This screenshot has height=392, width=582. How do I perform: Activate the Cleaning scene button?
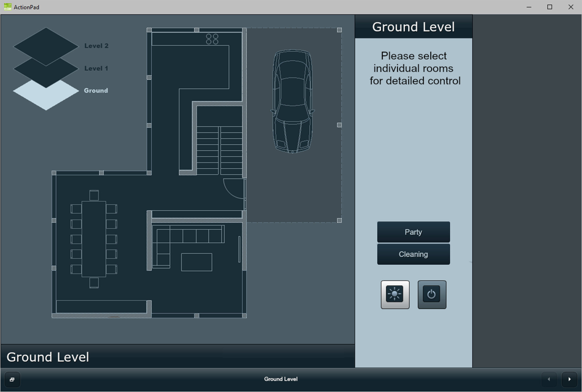tap(413, 254)
